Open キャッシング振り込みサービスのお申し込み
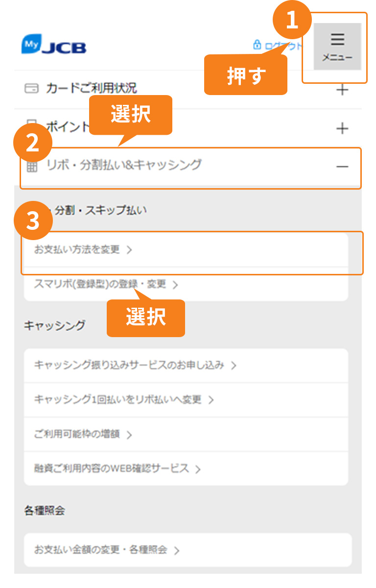376x588 pixels. pyautogui.click(x=186, y=366)
